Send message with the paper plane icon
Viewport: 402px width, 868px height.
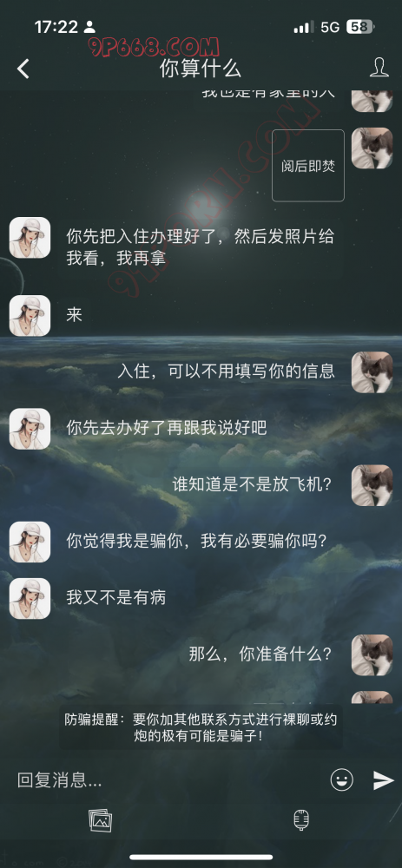tap(383, 779)
